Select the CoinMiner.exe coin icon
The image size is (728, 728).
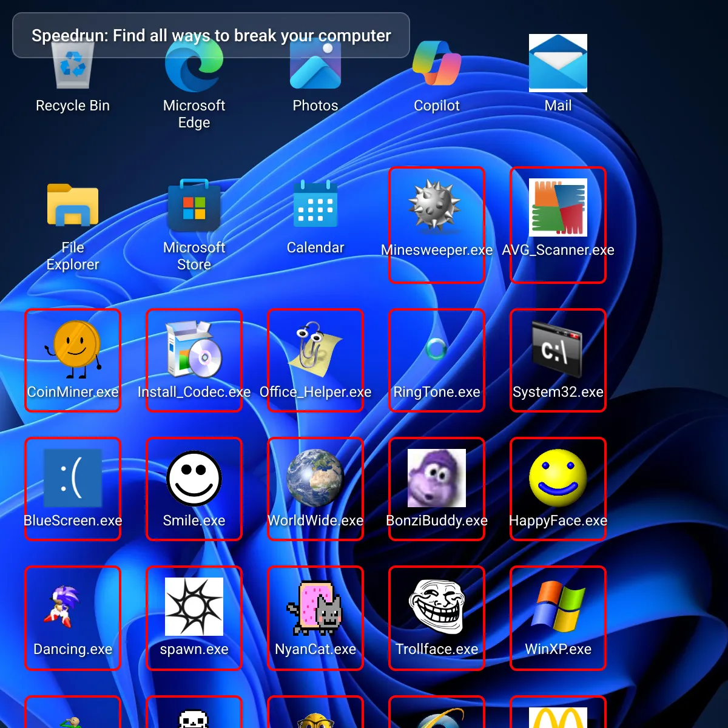[x=73, y=349]
